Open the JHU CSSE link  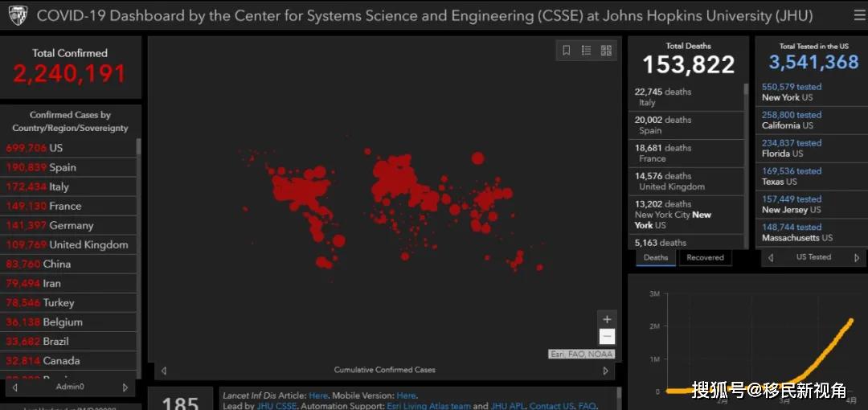tap(276, 406)
